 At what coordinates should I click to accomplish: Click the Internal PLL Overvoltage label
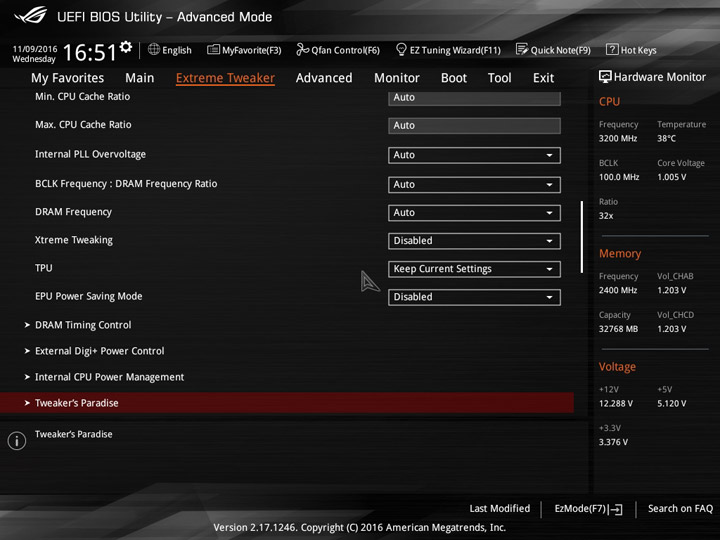pyautogui.click(x=90, y=154)
